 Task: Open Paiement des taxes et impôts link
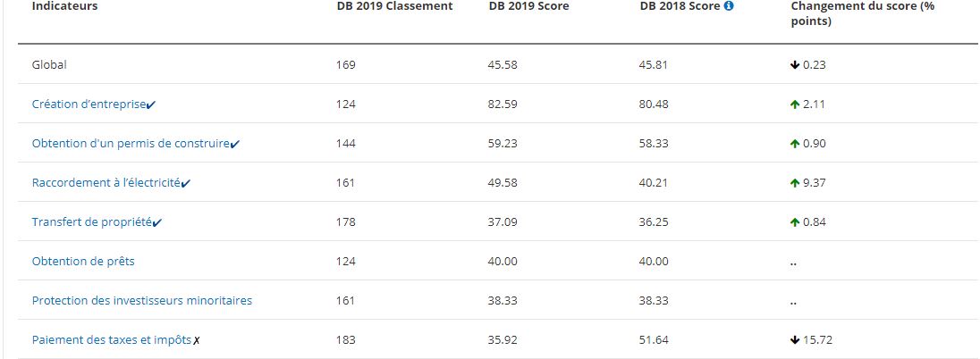[111, 340]
